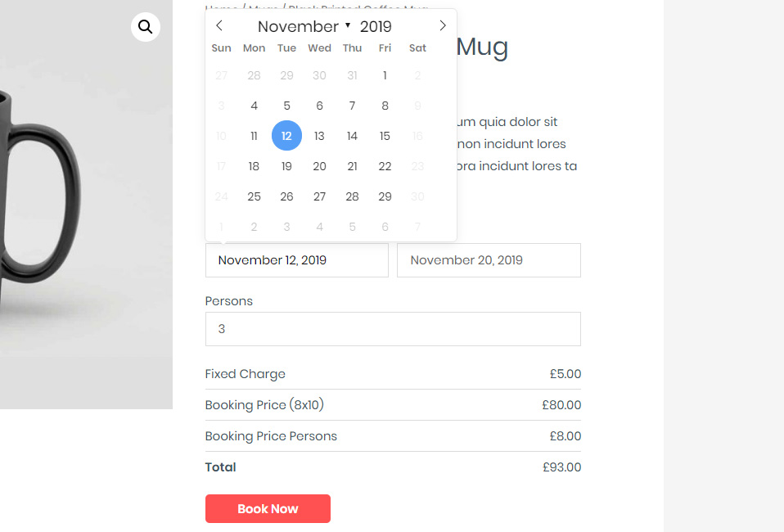Go to next month arrow
Viewport: 784px width, 532px height.
coord(443,26)
